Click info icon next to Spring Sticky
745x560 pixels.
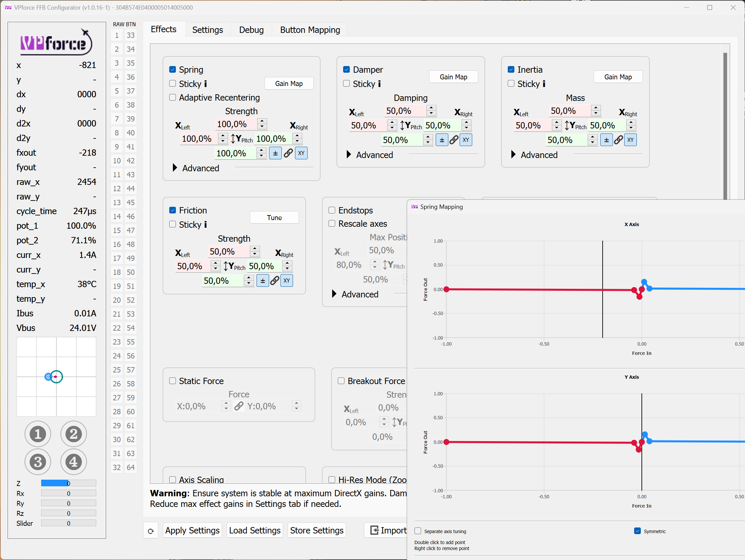point(205,84)
